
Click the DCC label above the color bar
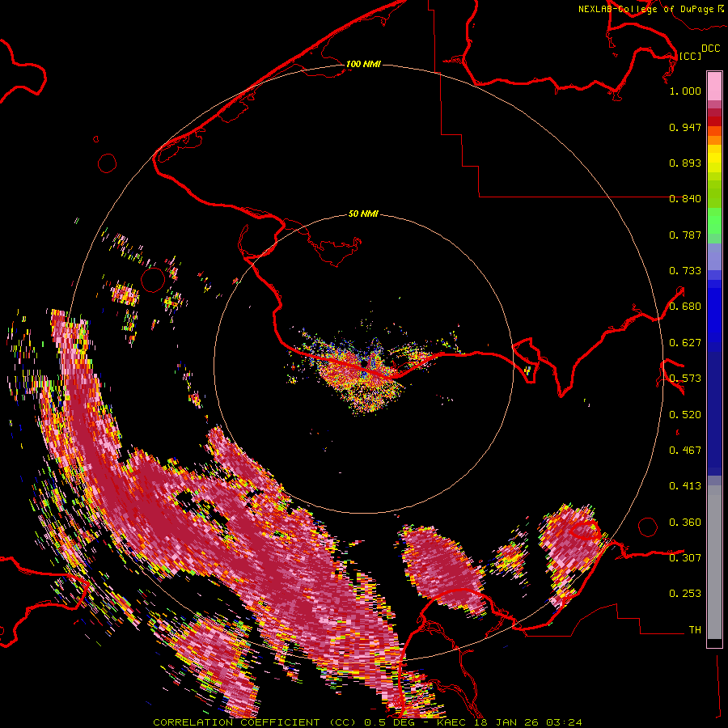coord(710,49)
